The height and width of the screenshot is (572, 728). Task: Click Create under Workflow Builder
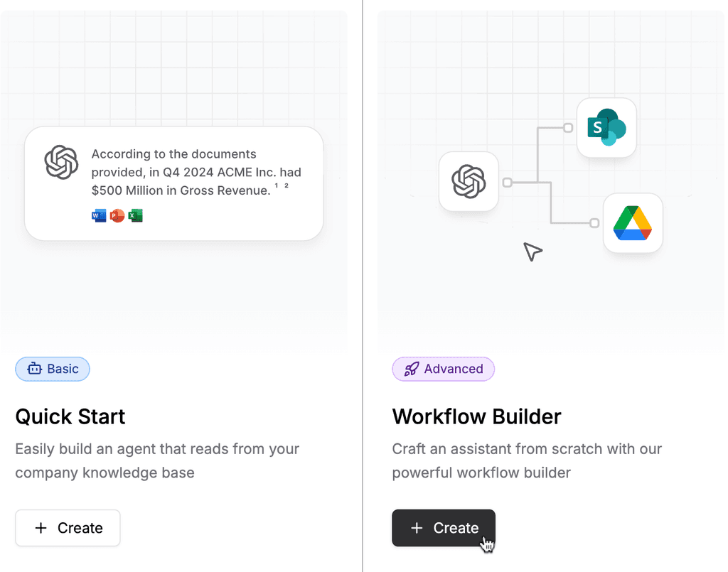[x=444, y=528]
